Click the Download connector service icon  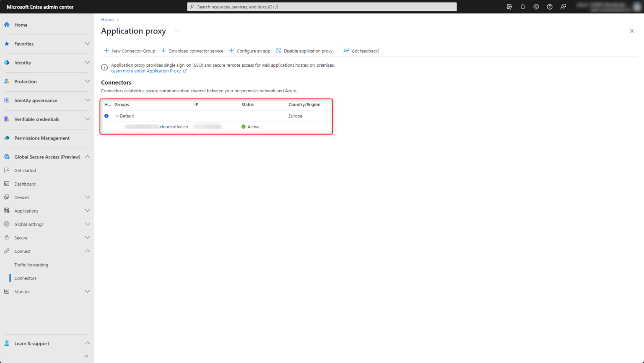tap(163, 50)
